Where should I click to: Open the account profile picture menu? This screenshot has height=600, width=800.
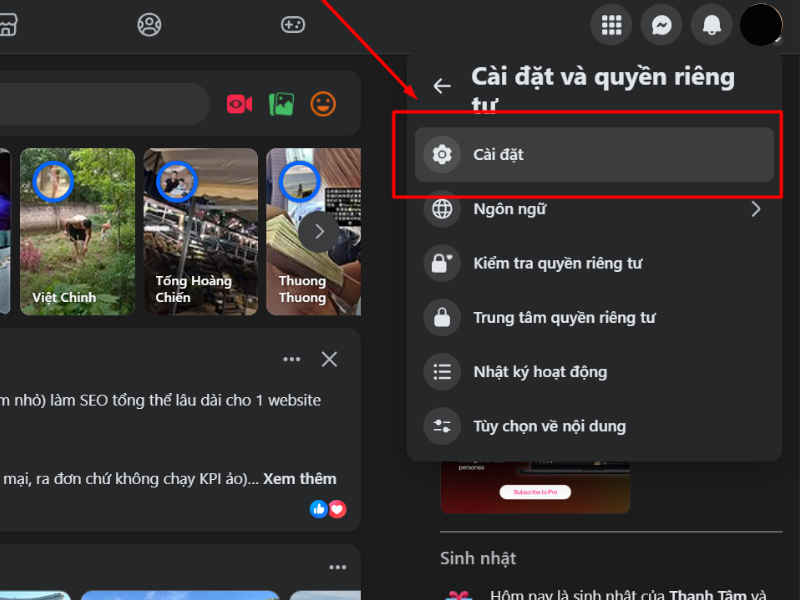[x=761, y=24]
